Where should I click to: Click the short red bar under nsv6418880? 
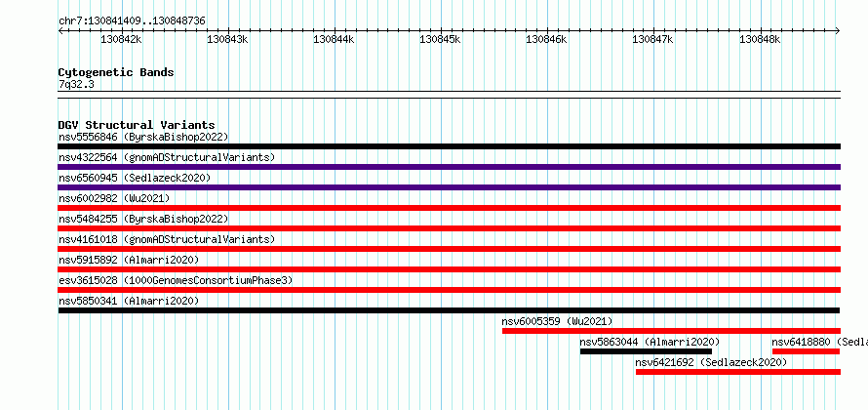(x=806, y=351)
